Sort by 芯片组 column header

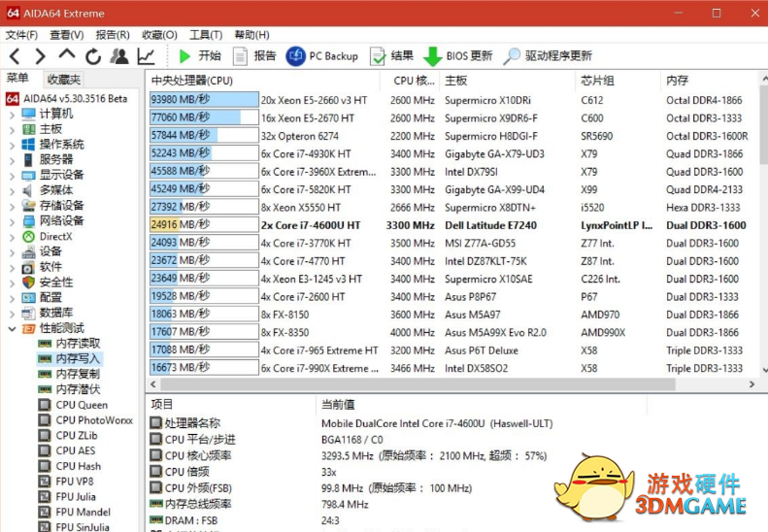pos(597,81)
